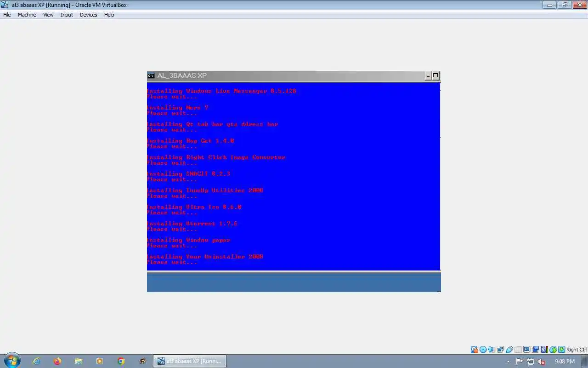Click the pinned bug-like taskbar icon

coord(142,361)
